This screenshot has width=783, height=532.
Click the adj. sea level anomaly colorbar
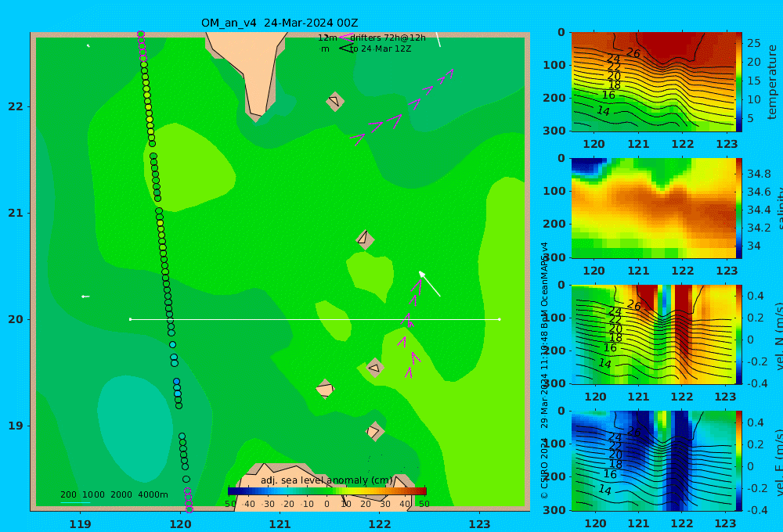pyautogui.click(x=327, y=491)
